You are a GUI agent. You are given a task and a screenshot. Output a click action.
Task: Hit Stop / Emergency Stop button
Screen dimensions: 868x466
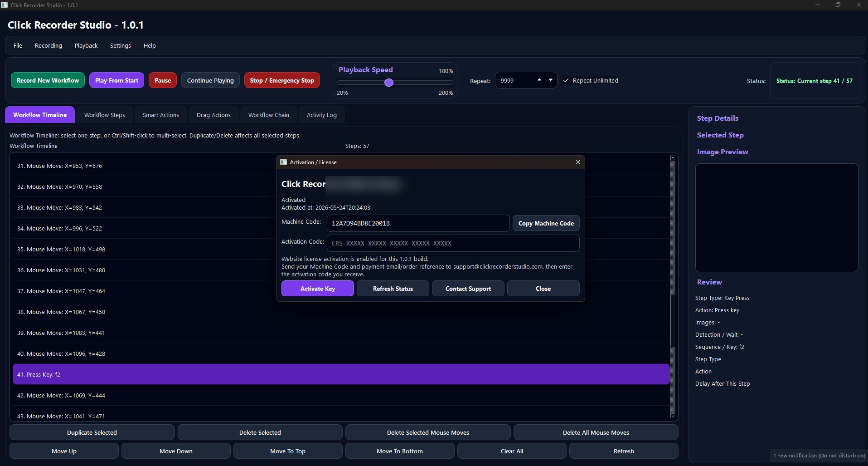282,80
